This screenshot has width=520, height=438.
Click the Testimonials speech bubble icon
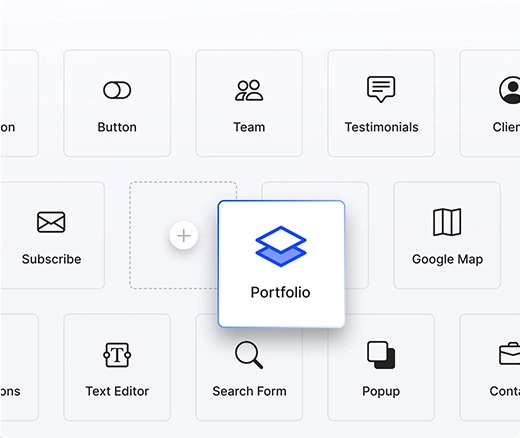pyautogui.click(x=381, y=89)
